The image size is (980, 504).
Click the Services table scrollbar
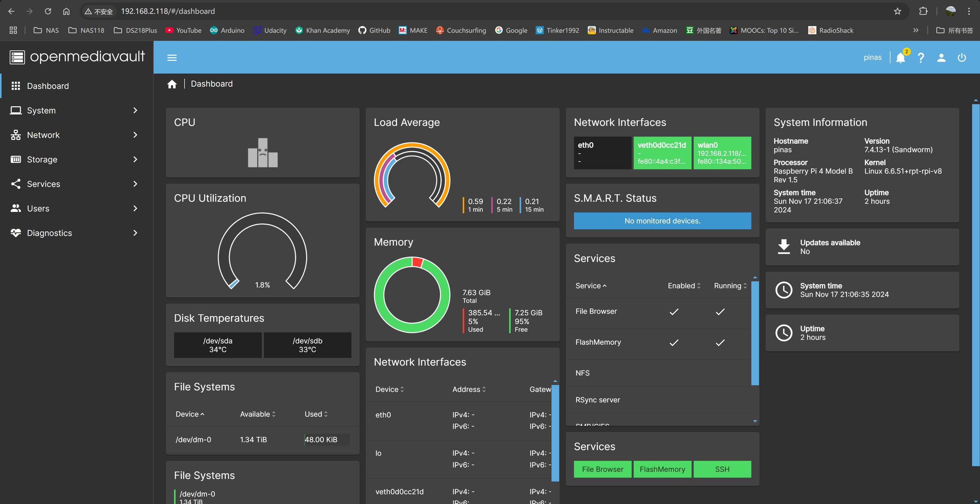point(755,333)
